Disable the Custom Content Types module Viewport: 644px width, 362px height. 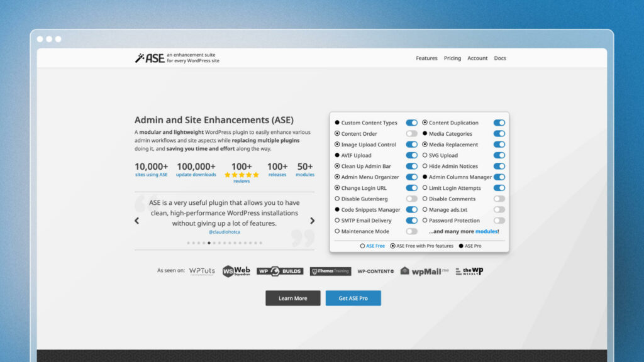(412, 123)
